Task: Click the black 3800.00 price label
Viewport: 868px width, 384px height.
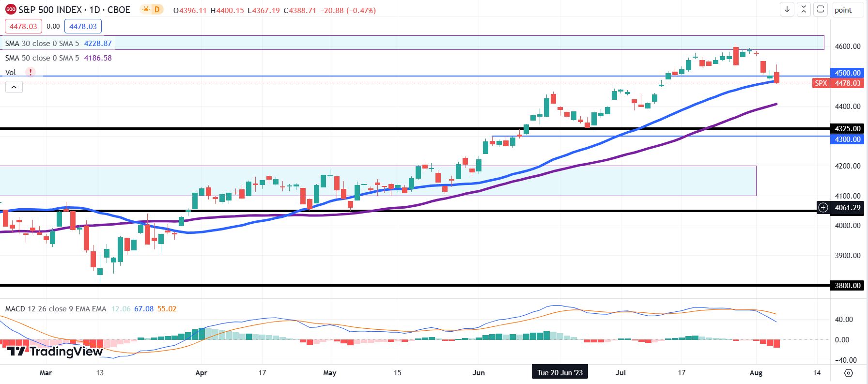Action: point(848,285)
